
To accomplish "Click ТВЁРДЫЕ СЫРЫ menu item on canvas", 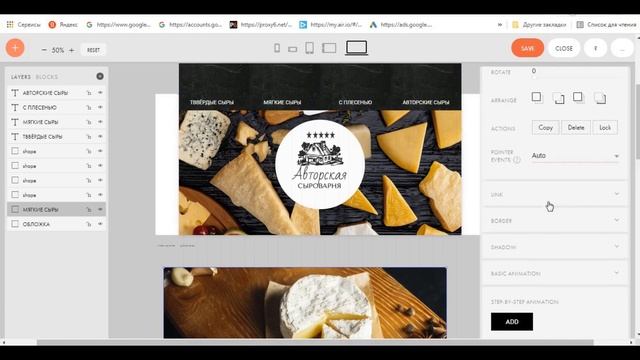I will pos(212,102).
